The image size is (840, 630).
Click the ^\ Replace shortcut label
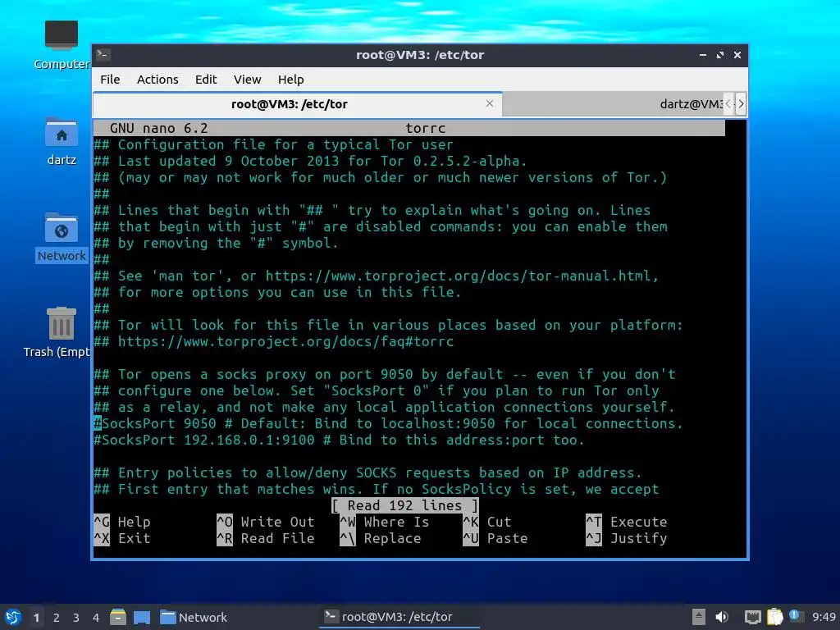click(x=381, y=538)
